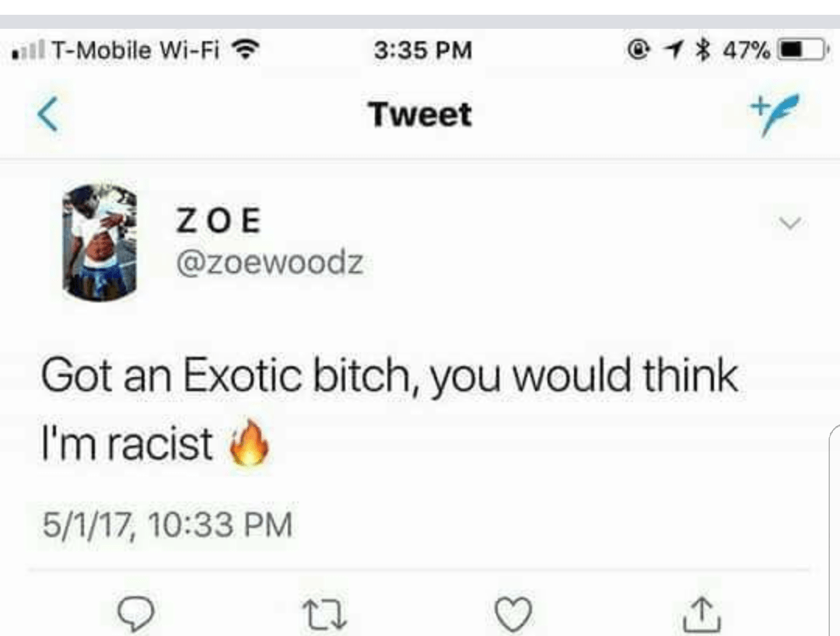Tap the tweet text body
This screenshot has width=840, height=636.
(x=390, y=408)
